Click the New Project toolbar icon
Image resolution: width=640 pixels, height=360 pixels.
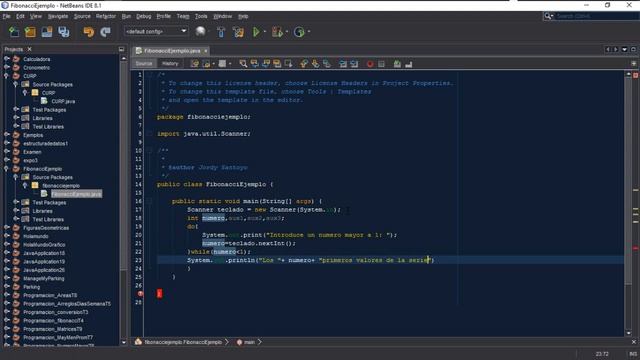(30, 32)
